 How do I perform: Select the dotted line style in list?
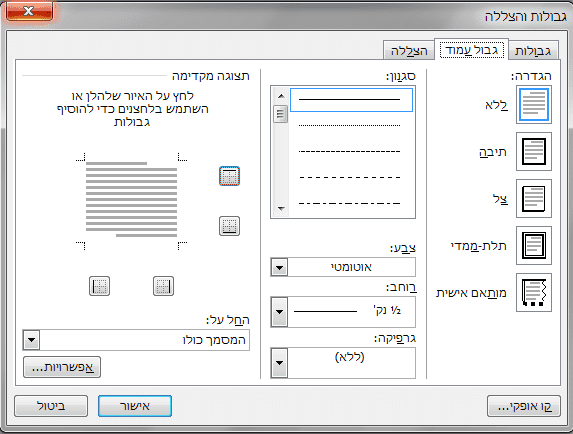[350, 125]
